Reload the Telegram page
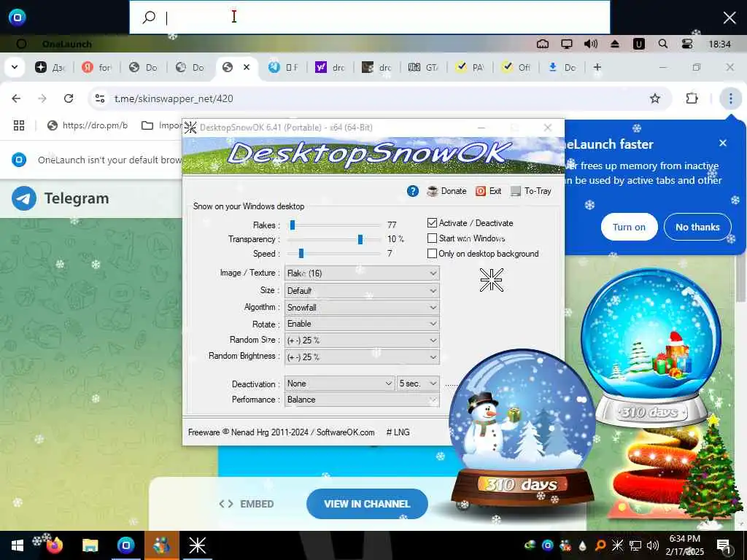The height and width of the screenshot is (560, 747). (69, 98)
